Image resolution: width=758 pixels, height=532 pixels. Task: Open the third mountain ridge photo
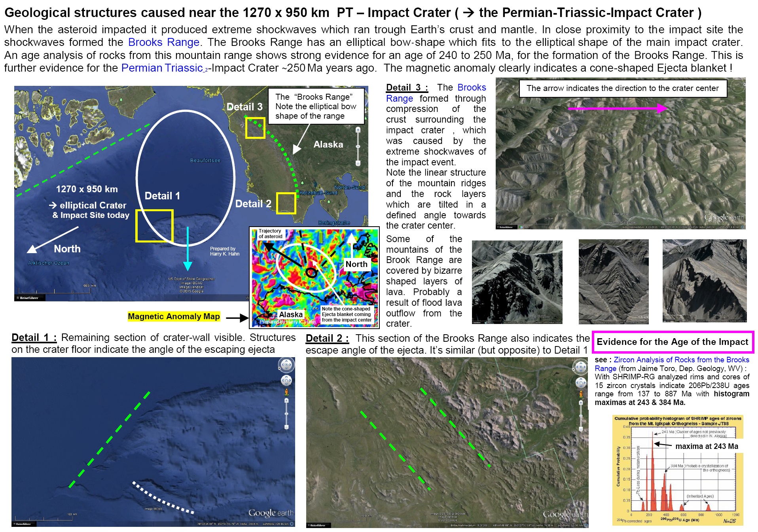pos(705,281)
